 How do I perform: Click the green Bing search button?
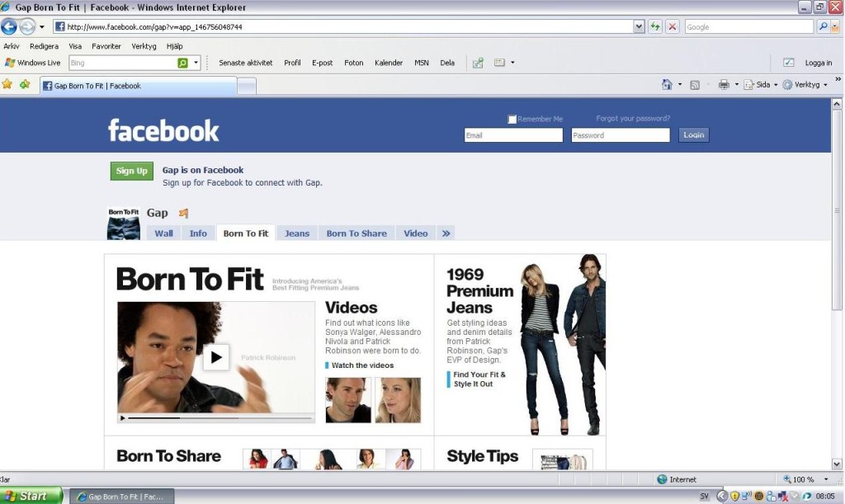pyautogui.click(x=182, y=63)
